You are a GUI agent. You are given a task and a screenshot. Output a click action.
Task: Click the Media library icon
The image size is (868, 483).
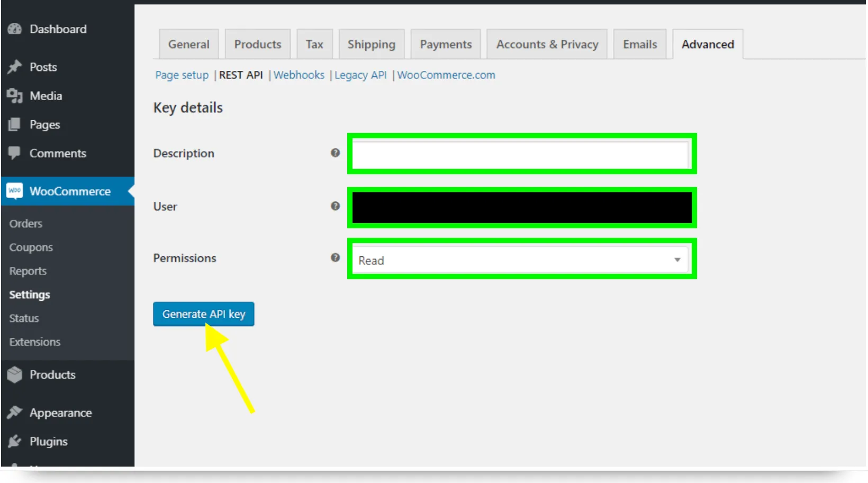[15, 96]
